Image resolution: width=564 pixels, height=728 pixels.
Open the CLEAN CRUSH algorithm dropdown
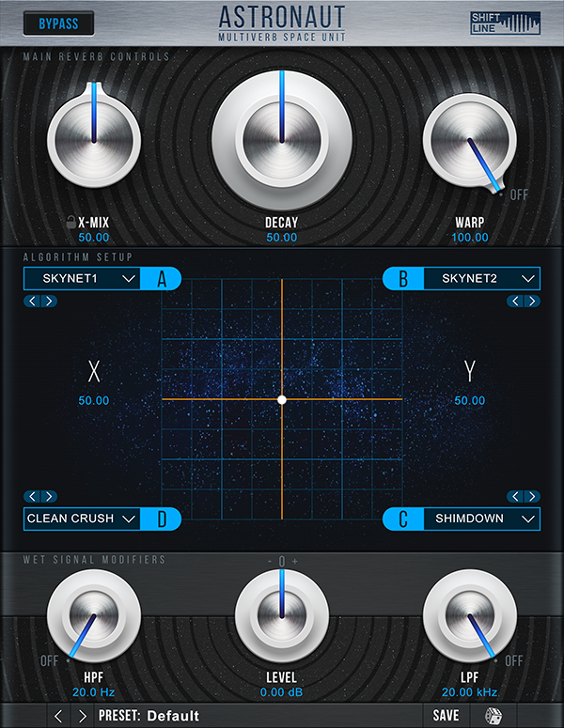pyautogui.click(x=82, y=519)
